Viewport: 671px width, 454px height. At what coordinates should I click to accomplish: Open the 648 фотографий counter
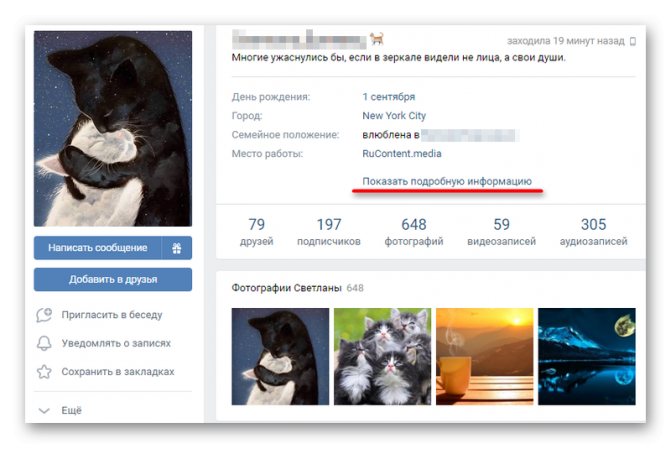pos(414,231)
